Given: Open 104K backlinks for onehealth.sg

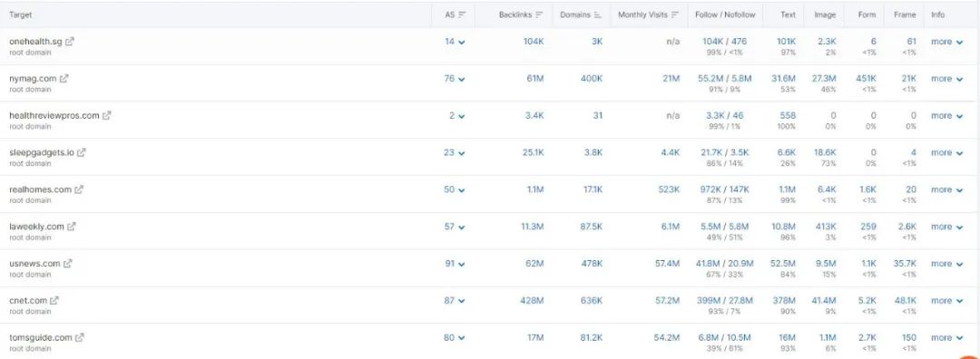Looking at the screenshot, I should pos(534,42).
